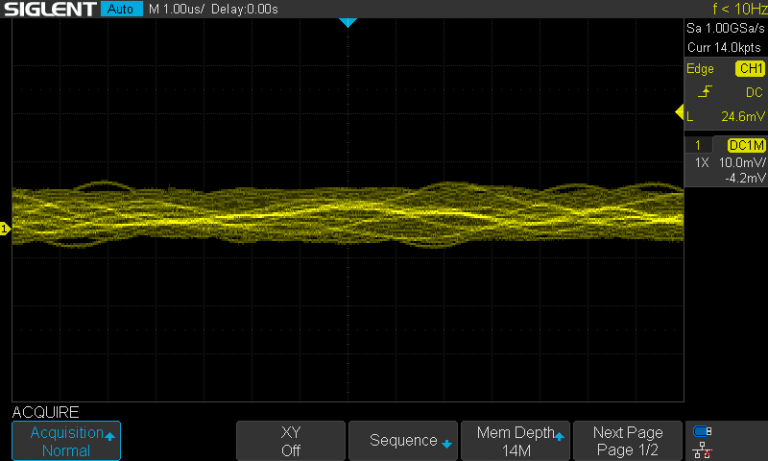Viewport: 768px width, 461px height.
Task: Click the blue trigger position marker at top
Action: pyautogui.click(x=347, y=22)
